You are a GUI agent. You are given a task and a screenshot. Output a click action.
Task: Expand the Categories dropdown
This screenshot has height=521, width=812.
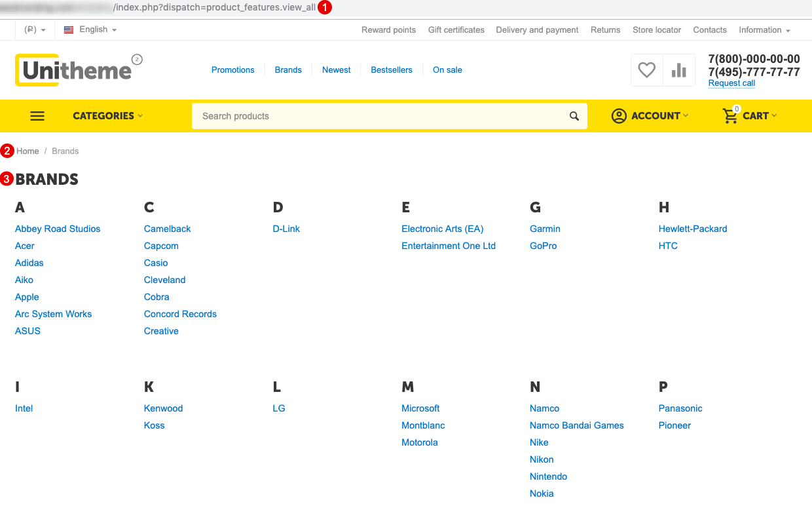(107, 116)
